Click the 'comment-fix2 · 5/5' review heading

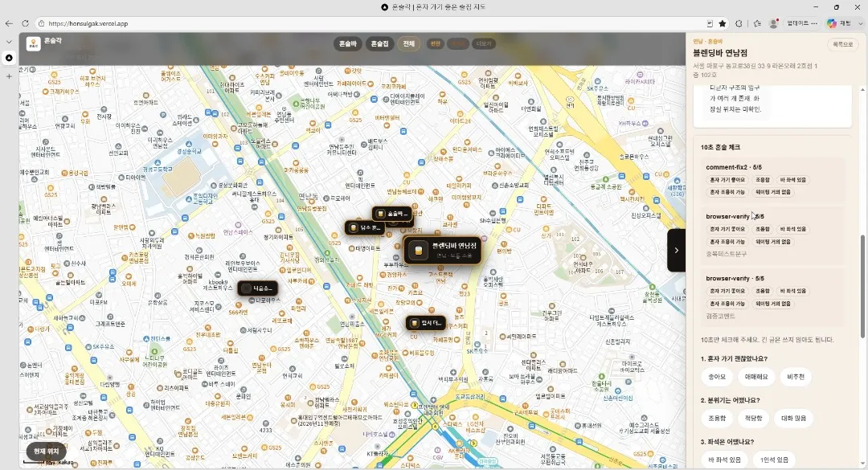734,167
